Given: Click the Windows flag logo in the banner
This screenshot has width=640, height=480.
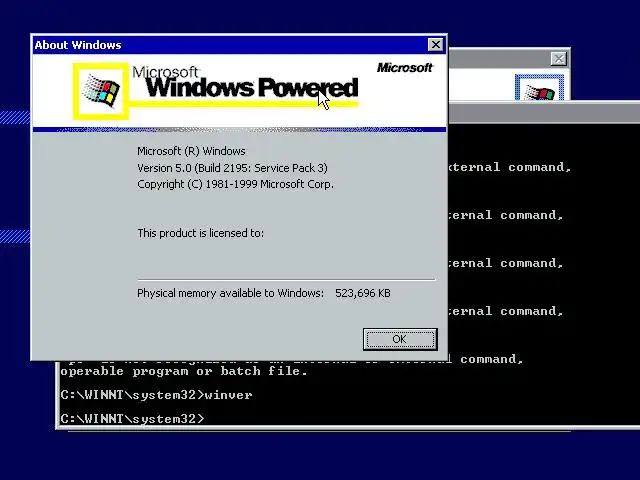Looking at the screenshot, I should tap(100, 91).
